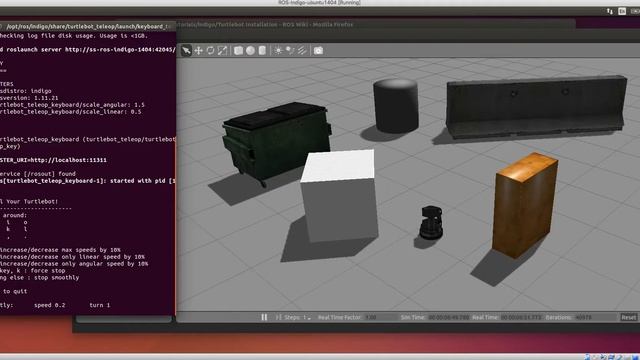Click the Firefox ROS Wiki window title
Screen dimensions: 640x360
pos(264,24)
